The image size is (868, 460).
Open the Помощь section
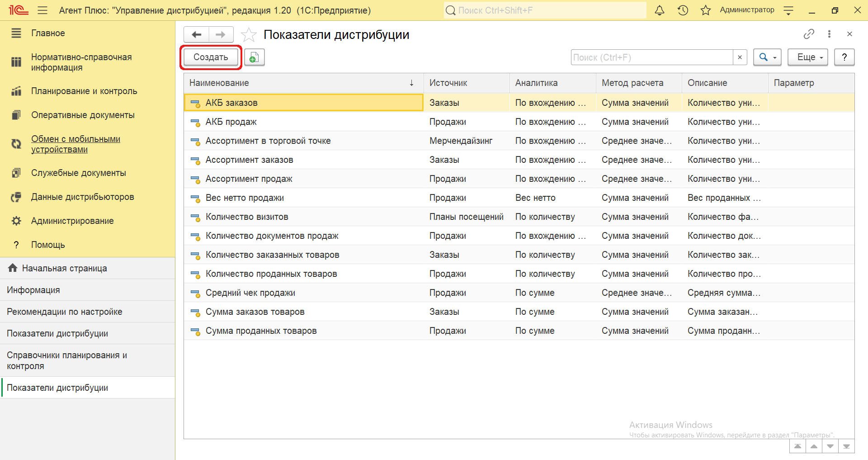click(x=87, y=245)
